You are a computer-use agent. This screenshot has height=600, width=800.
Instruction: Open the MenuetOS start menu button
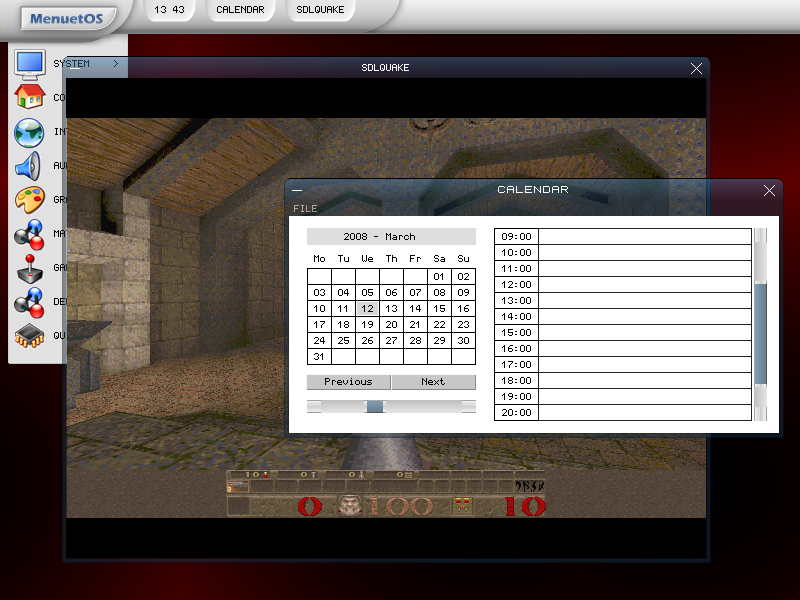click(x=66, y=18)
